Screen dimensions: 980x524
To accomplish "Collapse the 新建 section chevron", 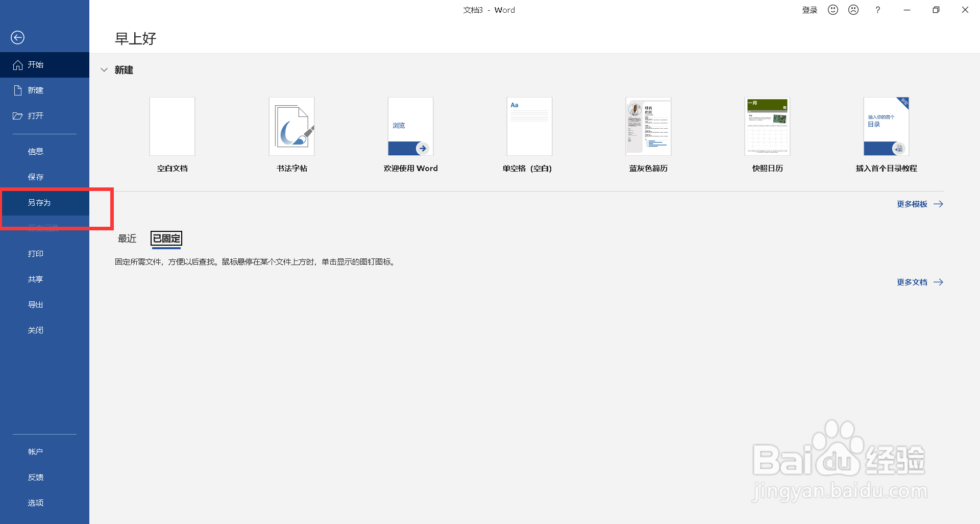I will click(x=104, y=70).
